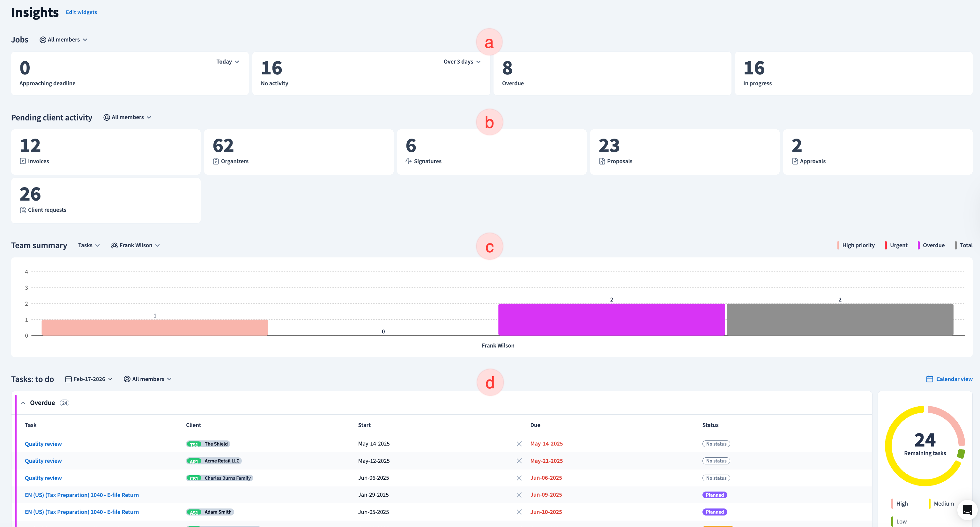Image resolution: width=980 pixels, height=527 pixels.
Task: Click the Edit widgets link
Action: click(x=81, y=12)
